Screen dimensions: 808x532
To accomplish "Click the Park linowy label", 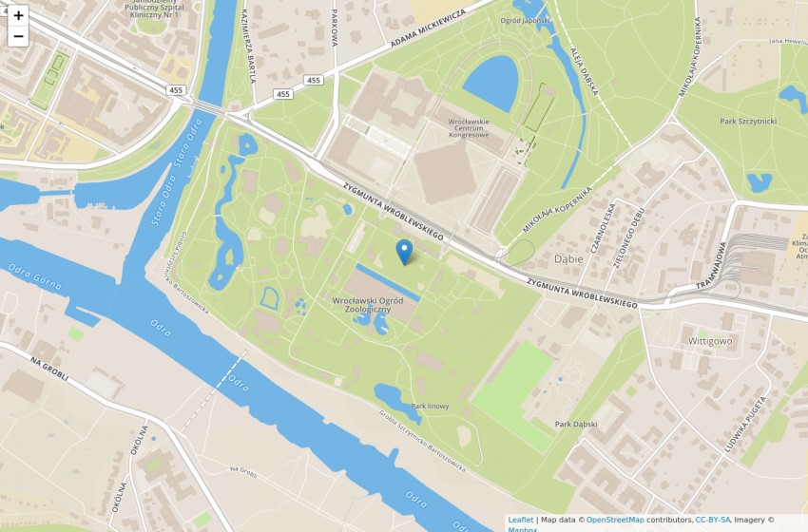I will 430,406.
